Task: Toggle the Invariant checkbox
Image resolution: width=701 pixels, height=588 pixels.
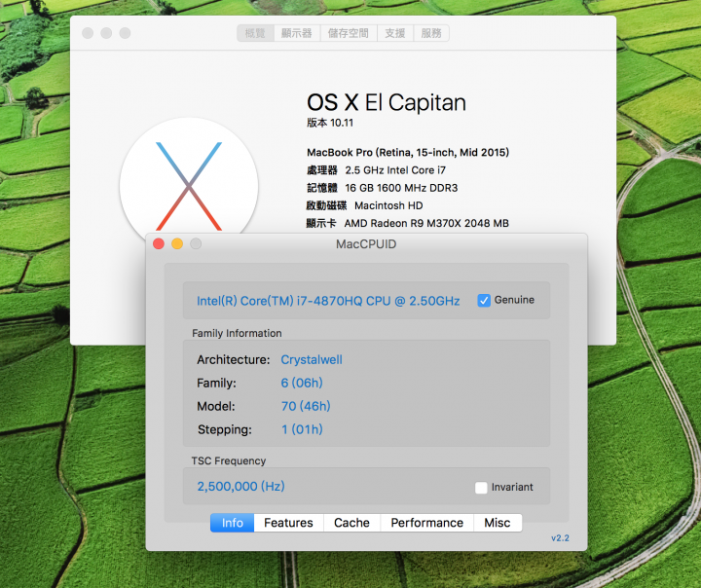Action: 481,488
